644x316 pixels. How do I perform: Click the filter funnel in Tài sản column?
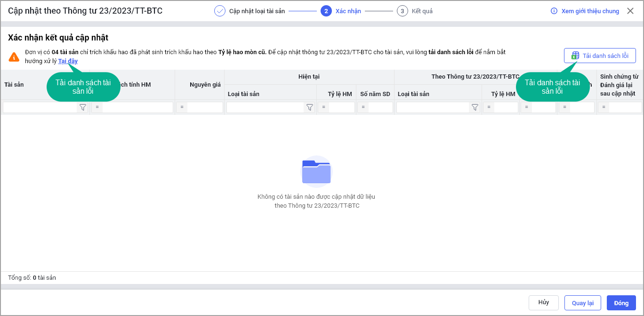83,107
